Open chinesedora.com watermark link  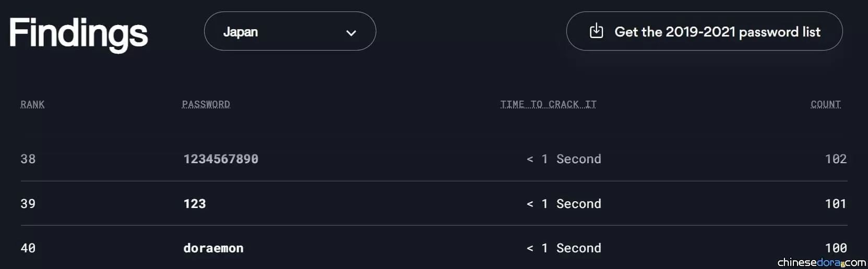coord(822,262)
